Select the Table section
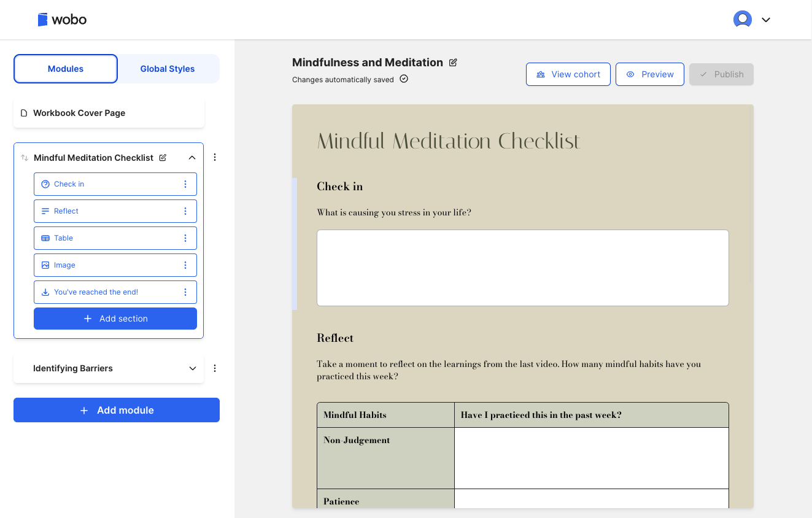Viewport: 812px width, 518px height. [115, 238]
